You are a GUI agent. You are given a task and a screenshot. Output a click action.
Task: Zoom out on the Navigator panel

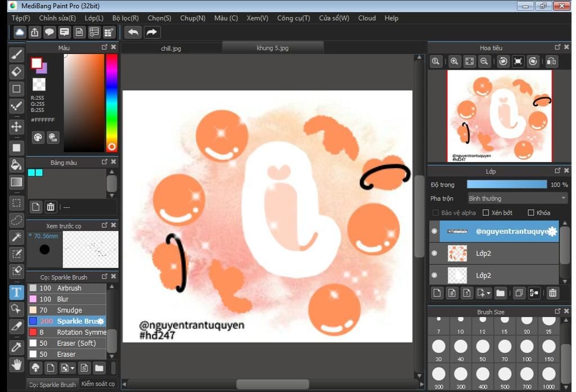pos(484,61)
